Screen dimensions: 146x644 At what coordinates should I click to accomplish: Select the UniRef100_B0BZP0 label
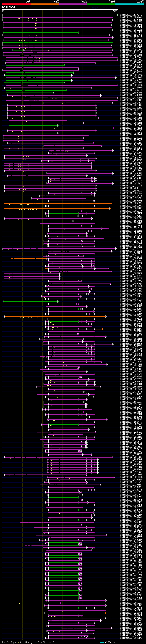tap(131, 329)
